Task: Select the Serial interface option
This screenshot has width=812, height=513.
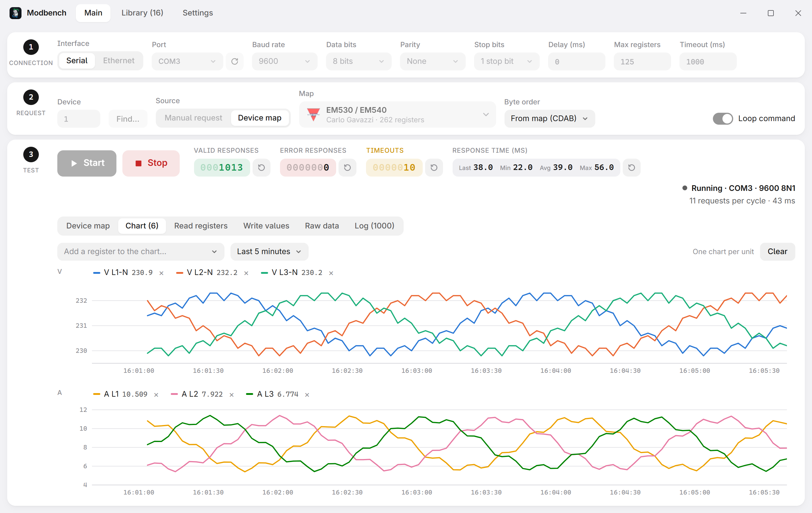Action: click(77, 61)
